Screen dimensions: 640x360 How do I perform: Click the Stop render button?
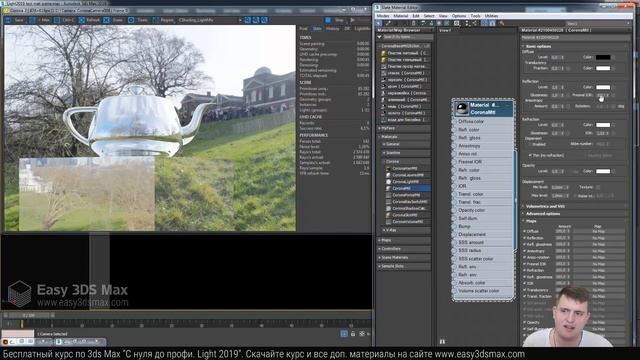pyautogui.click(x=328, y=20)
